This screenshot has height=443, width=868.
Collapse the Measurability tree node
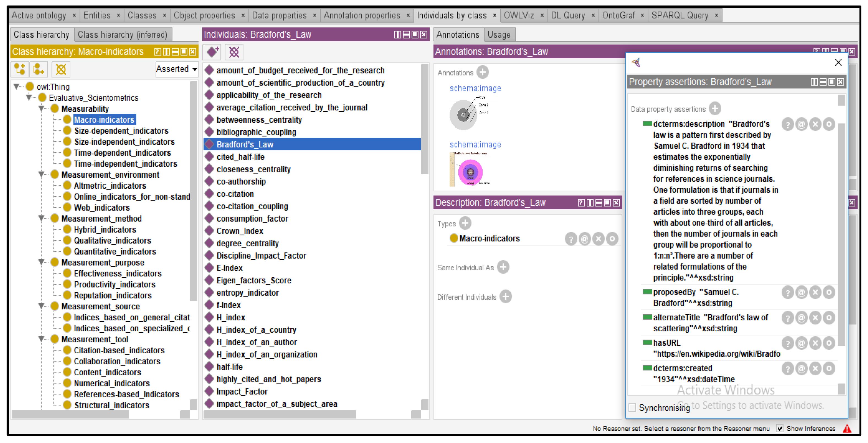pos(41,109)
